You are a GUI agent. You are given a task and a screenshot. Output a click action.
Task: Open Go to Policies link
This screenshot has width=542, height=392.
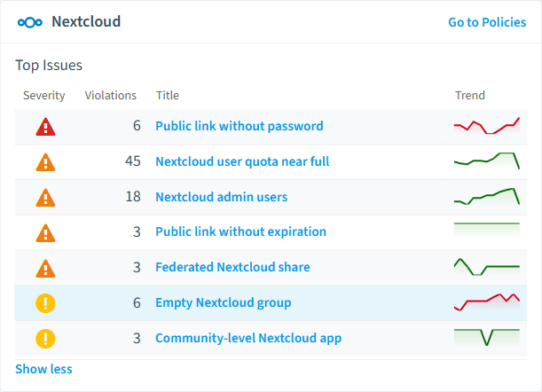point(487,22)
